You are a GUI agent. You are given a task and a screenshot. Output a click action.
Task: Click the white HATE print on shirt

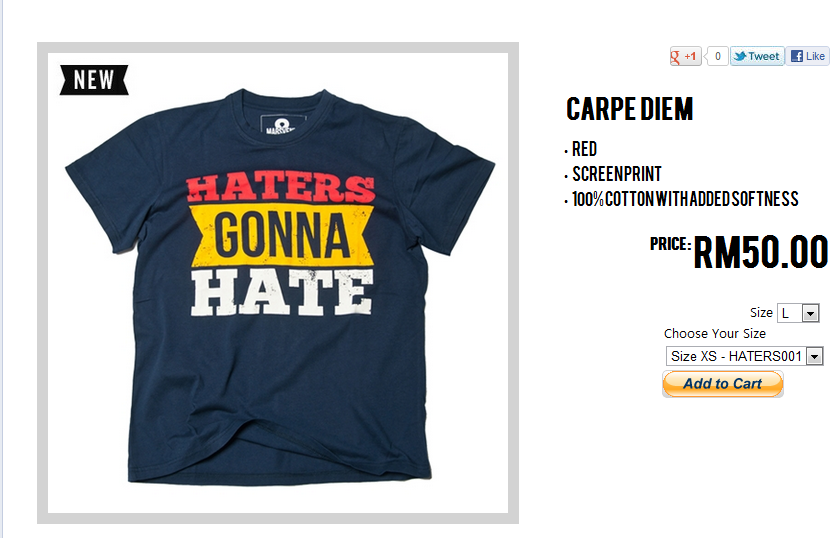[x=282, y=292]
